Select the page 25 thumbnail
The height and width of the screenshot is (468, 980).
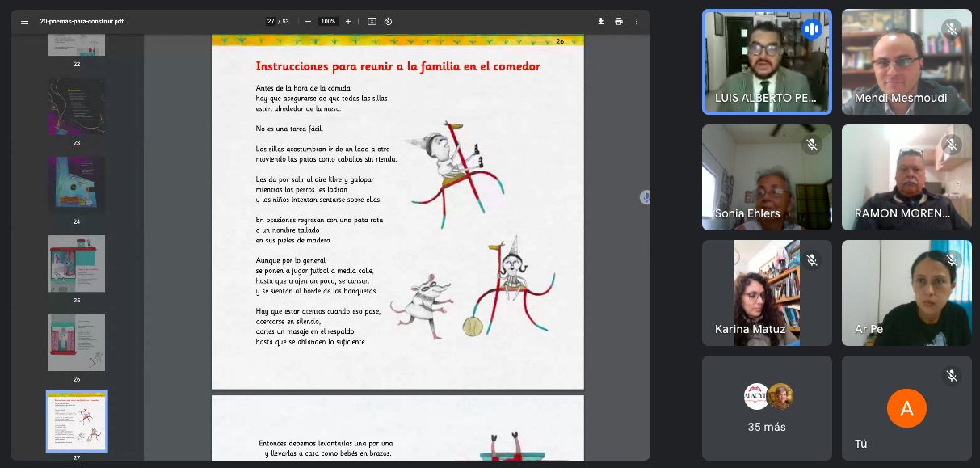[77, 264]
